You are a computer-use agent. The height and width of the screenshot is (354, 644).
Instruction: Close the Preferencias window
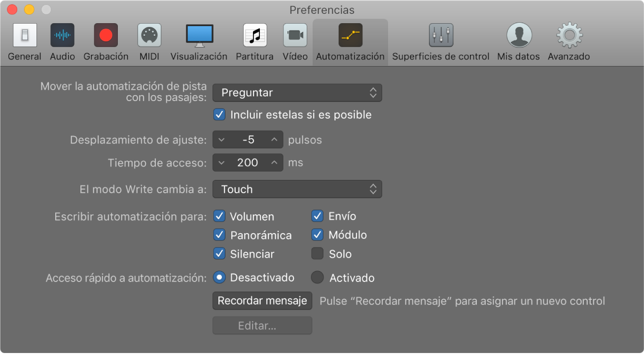click(x=12, y=9)
